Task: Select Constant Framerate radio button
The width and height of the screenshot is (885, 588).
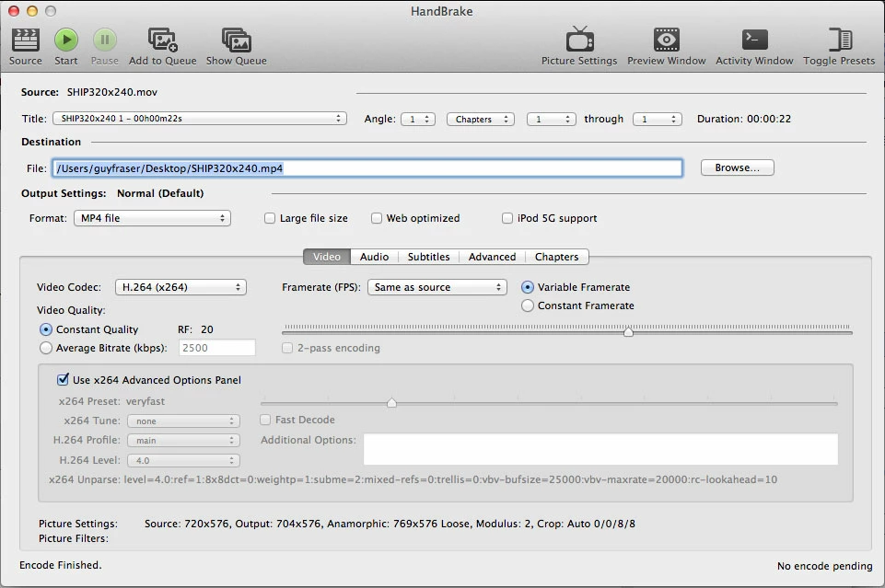Action: click(527, 306)
